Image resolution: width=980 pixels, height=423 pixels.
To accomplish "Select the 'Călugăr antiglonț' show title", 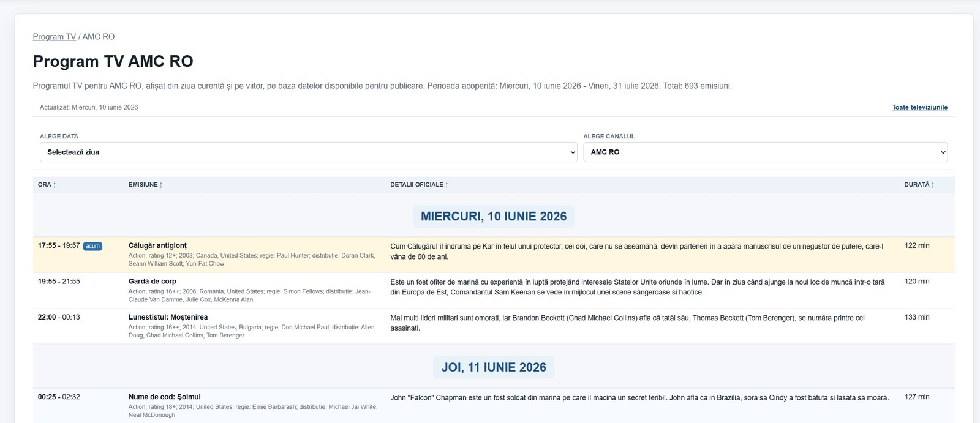I will click(157, 245).
